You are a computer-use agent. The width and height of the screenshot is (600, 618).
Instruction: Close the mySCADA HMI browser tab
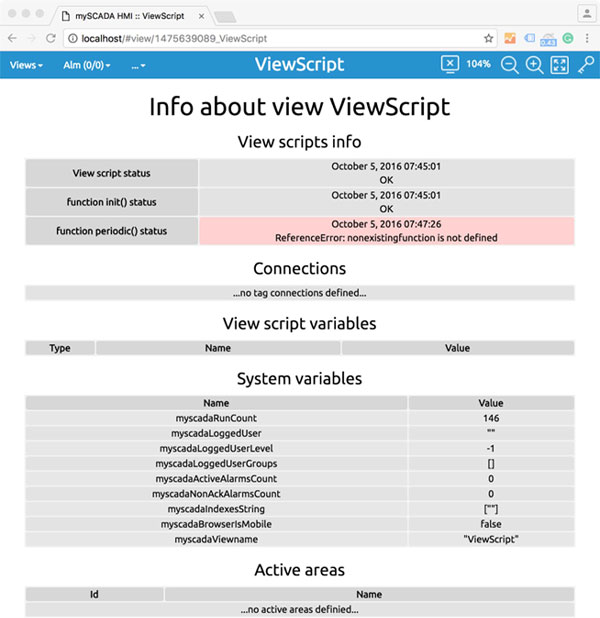pyautogui.click(x=201, y=16)
